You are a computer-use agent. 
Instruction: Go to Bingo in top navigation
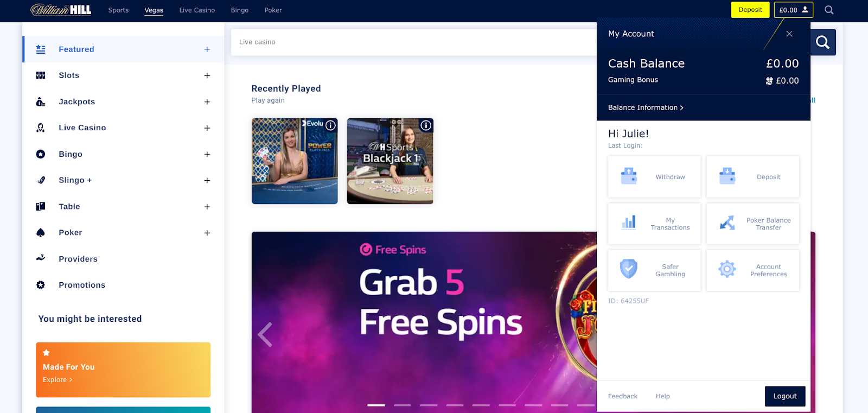239,10
